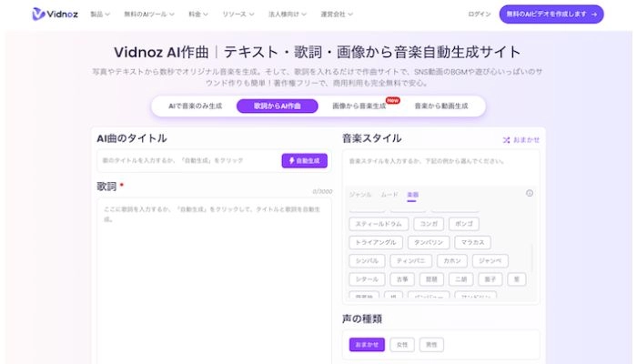Select おまかせ voice type
Viewport: 637px width, 364px height.
click(x=367, y=345)
